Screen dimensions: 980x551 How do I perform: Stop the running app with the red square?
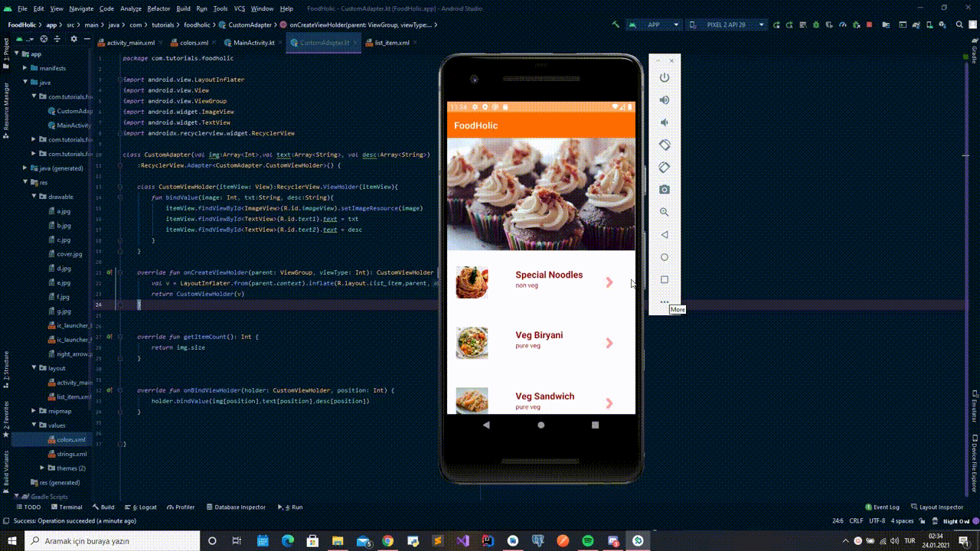pyautogui.click(x=869, y=24)
